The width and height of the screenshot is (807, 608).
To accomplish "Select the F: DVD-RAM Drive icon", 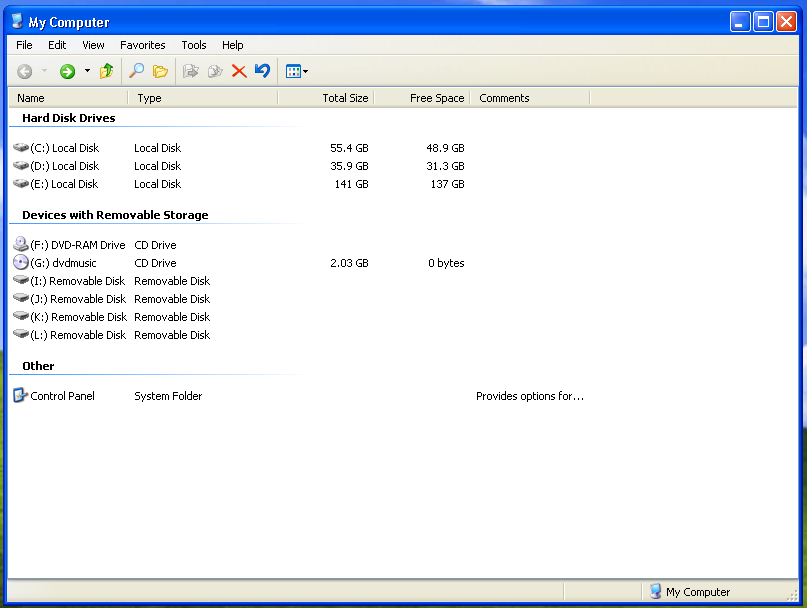I will pos(21,244).
